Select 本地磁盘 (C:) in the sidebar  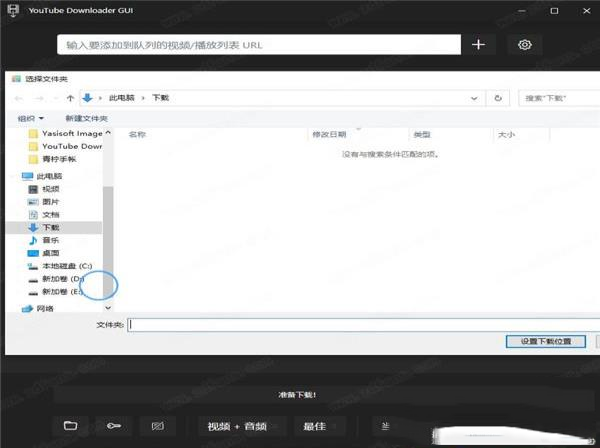(66, 266)
